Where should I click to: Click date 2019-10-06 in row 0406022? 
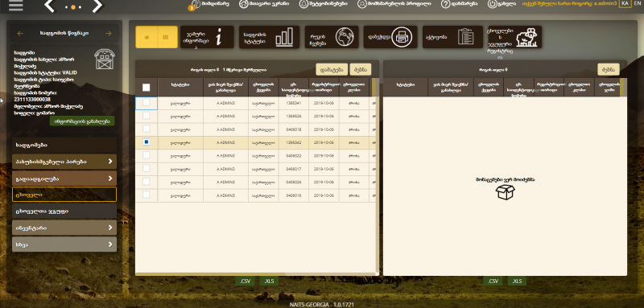(324, 156)
